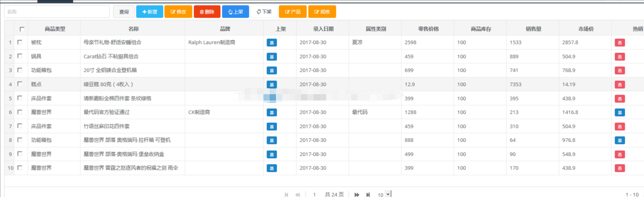This screenshot has height=197, width=644.
Task: Click the sales value 7353 cell
Action: pos(516,84)
